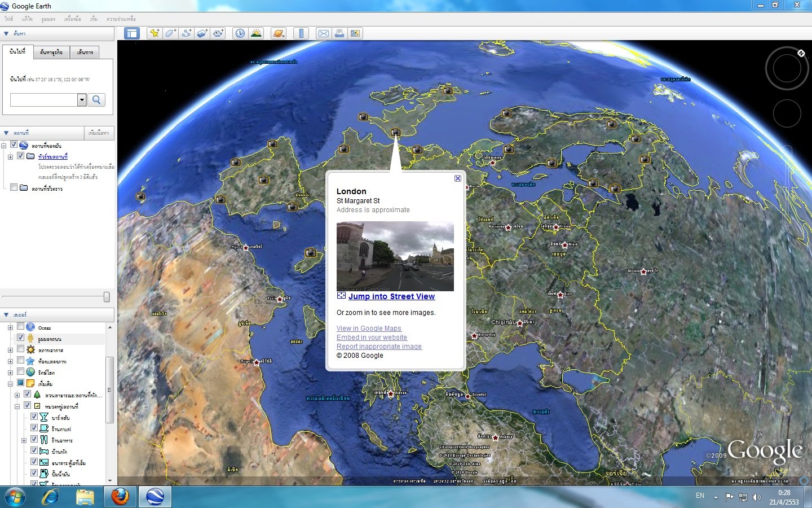
Task: Open the Ruler measurement tool
Action: coord(302,33)
